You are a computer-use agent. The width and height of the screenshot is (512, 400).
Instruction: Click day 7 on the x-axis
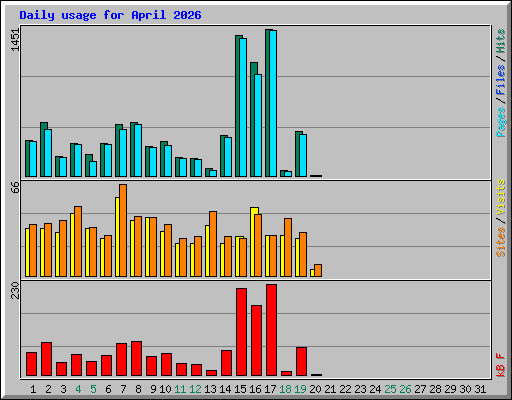(123, 389)
